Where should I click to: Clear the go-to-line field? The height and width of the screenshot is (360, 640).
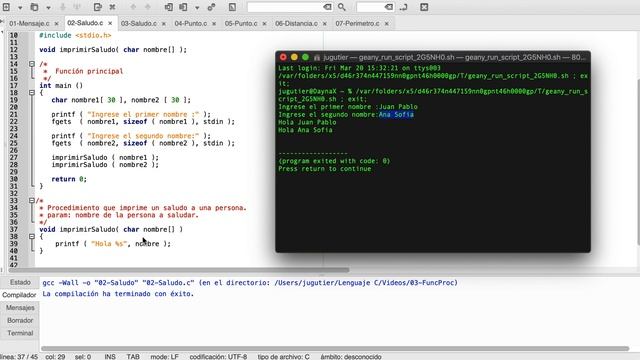point(389,7)
